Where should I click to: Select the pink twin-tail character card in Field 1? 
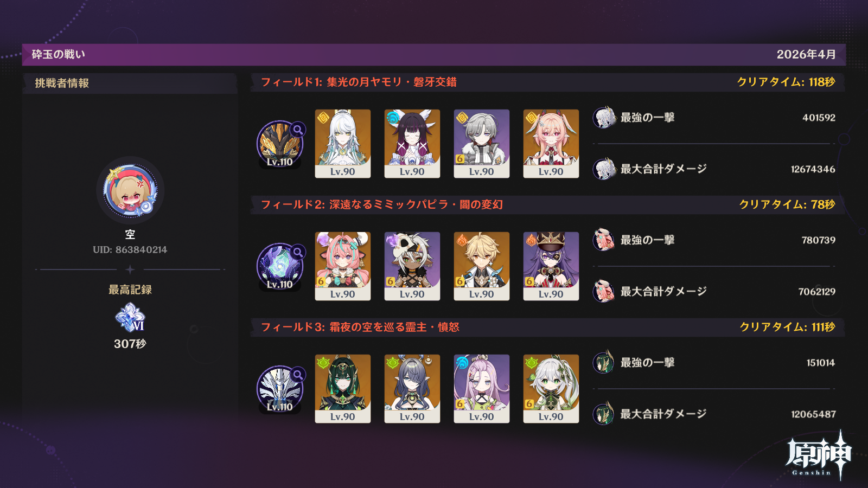[551, 144]
